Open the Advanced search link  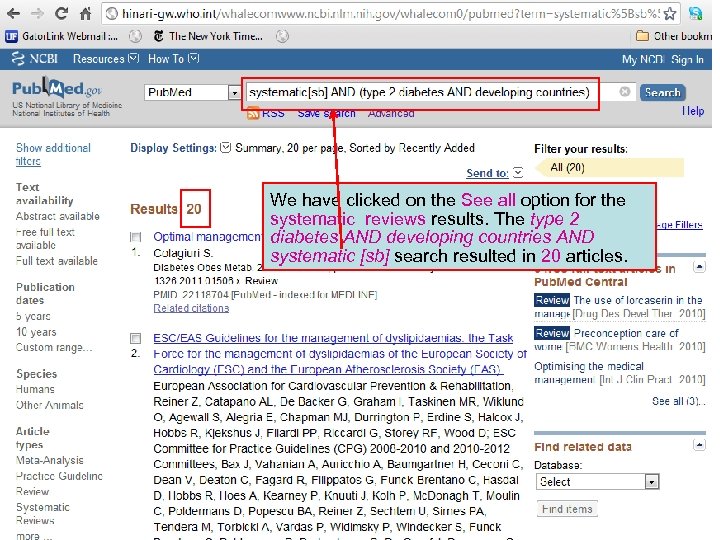pyautogui.click(x=391, y=113)
